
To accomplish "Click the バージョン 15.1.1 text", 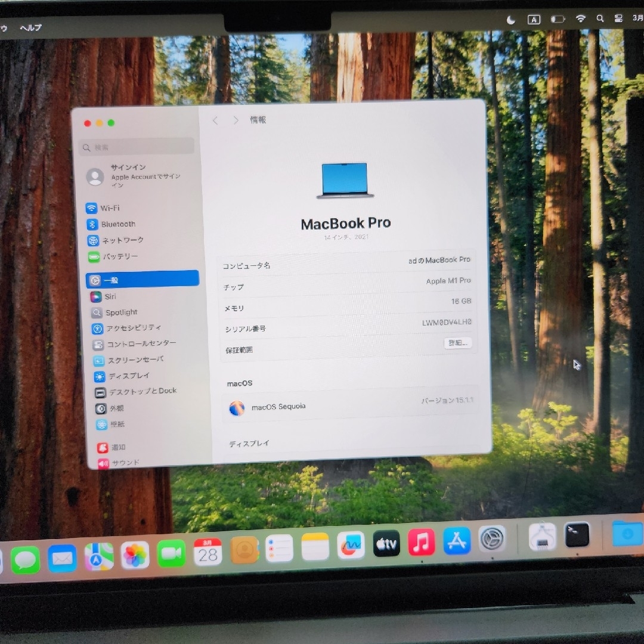I will click(447, 400).
